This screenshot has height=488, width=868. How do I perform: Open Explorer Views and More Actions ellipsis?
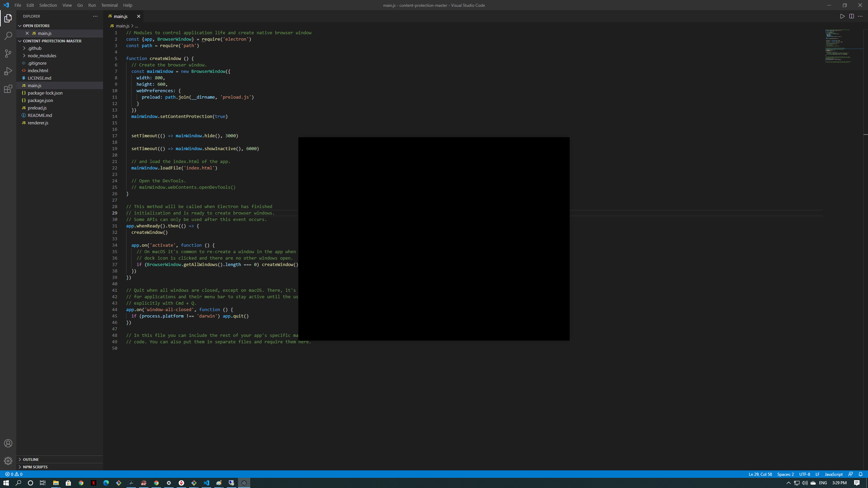tap(95, 16)
